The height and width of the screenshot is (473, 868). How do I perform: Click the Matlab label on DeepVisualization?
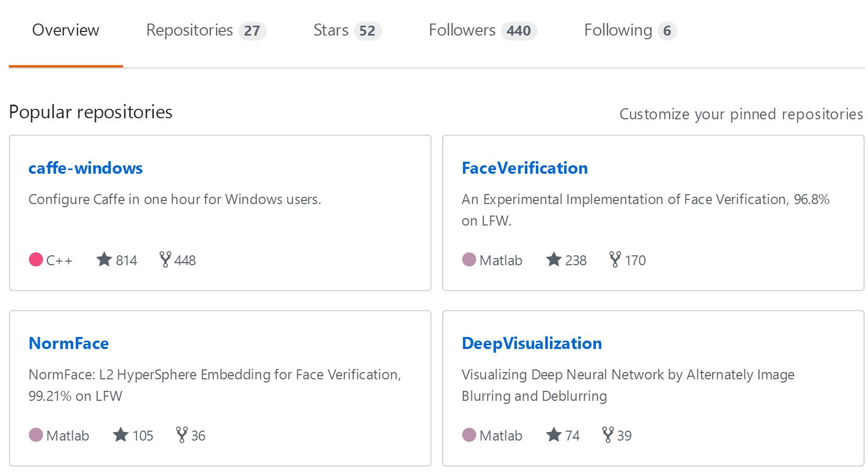coord(501,436)
